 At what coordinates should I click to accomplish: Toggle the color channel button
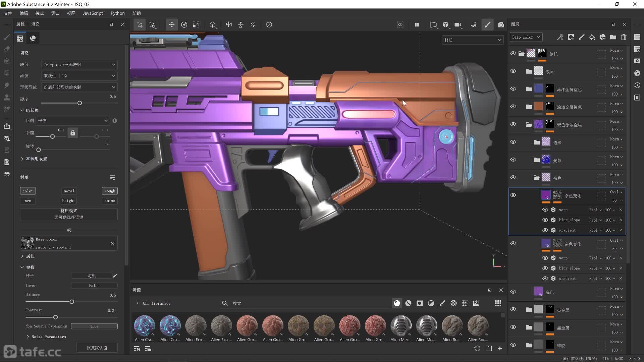tap(28, 191)
